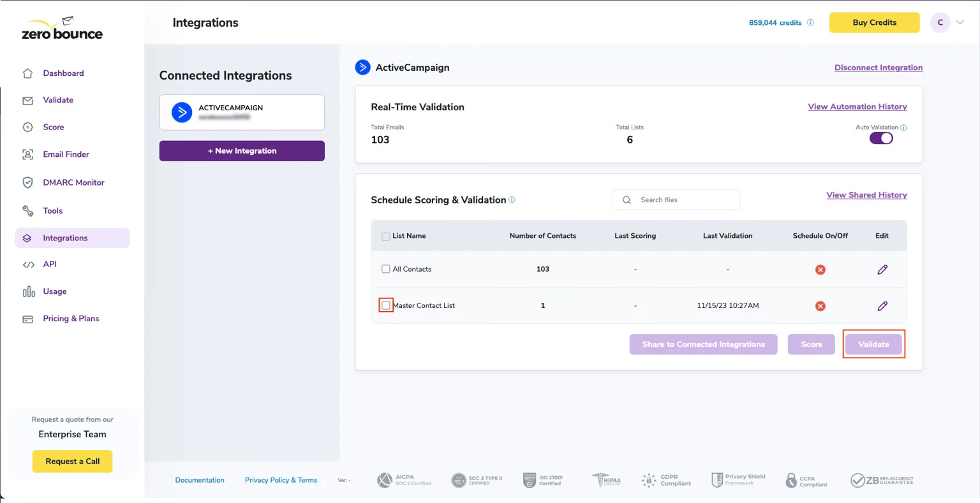Toggle the Schedule On/Off icon for All Contacts

820,269
